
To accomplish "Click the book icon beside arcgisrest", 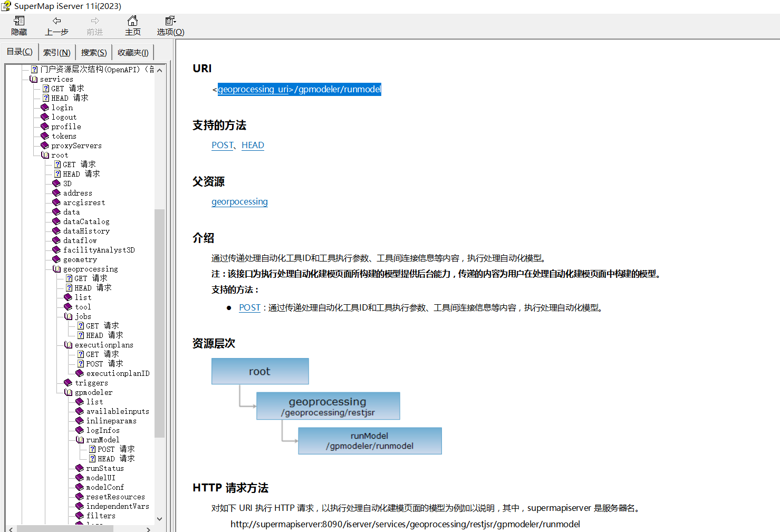I will click(x=57, y=202).
